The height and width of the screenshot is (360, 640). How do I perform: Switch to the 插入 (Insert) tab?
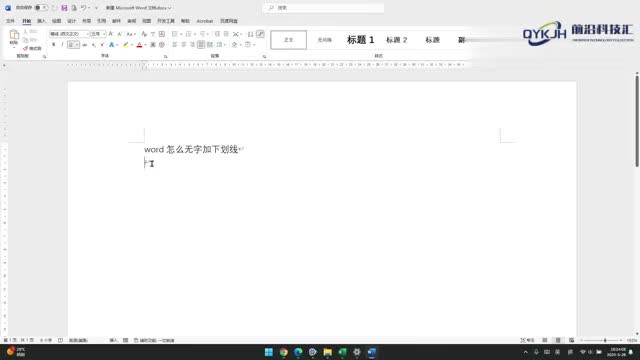tap(41, 21)
